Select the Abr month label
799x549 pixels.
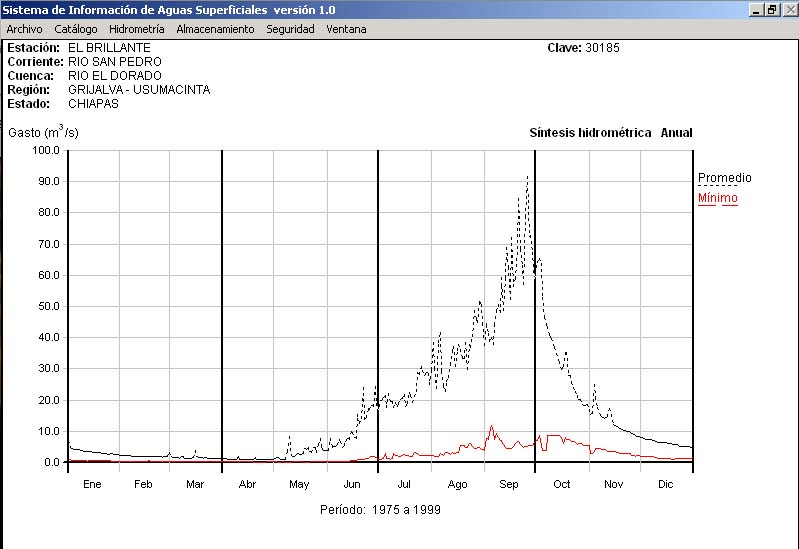[x=247, y=484]
